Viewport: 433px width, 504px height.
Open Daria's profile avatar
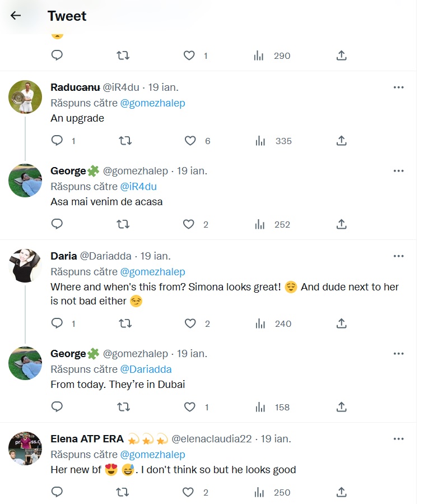pyautogui.click(x=25, y=265)
